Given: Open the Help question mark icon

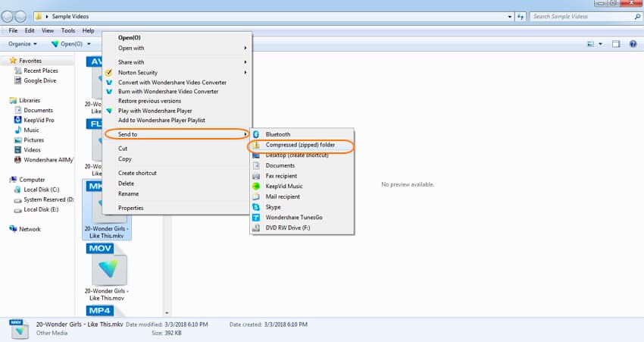Looking at the screenshot, I should [x=633, y=44].
